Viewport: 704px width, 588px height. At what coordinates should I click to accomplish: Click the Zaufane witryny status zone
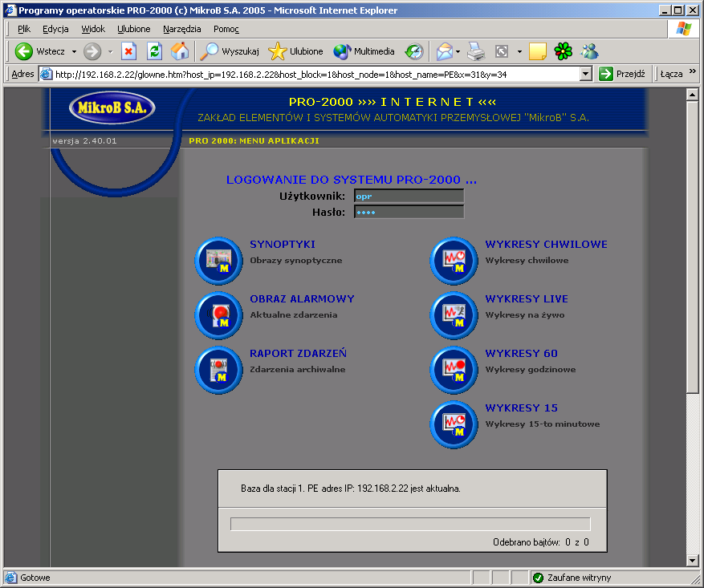pyautogui.click(x=572, y=578)
